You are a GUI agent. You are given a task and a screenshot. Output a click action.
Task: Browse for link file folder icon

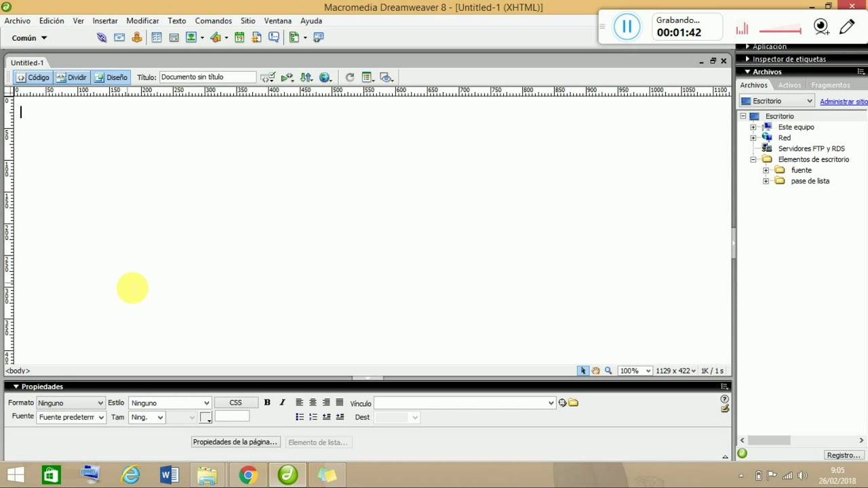pyautogui.click(x=573, y=403)
